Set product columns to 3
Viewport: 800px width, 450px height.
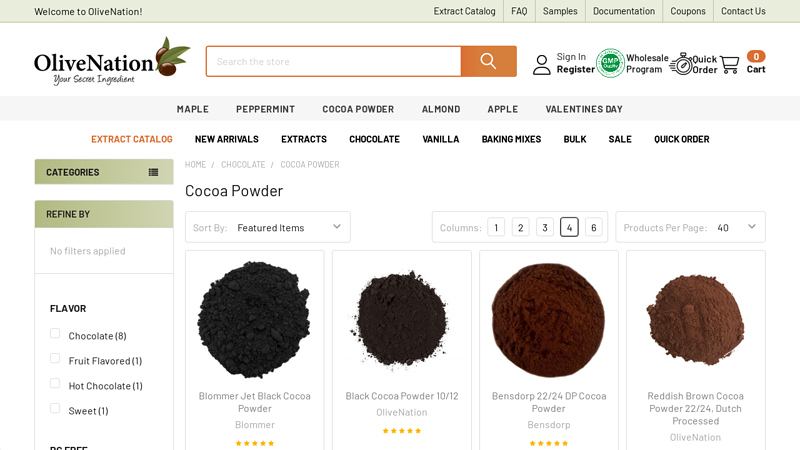coord(545,227)
